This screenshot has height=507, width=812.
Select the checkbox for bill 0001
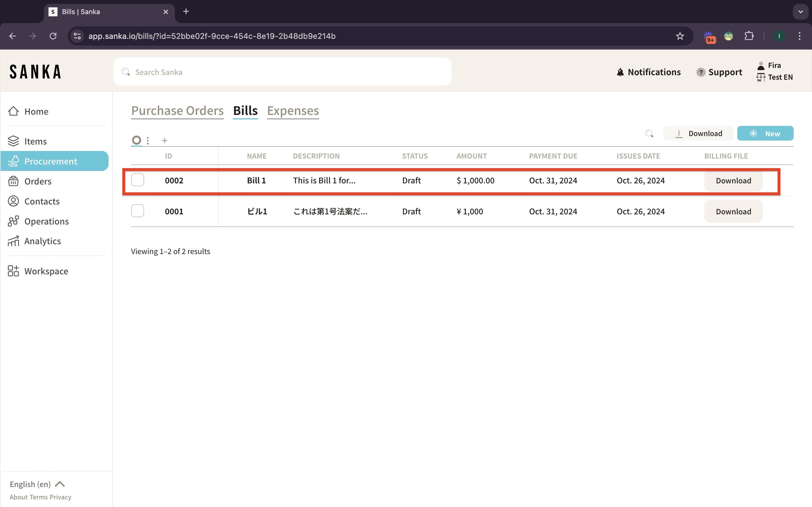pos(138,211)
